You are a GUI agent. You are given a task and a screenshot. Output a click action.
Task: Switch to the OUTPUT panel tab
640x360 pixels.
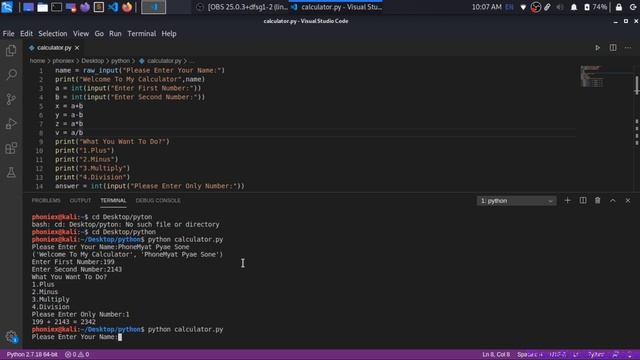(x=80, y=200)
